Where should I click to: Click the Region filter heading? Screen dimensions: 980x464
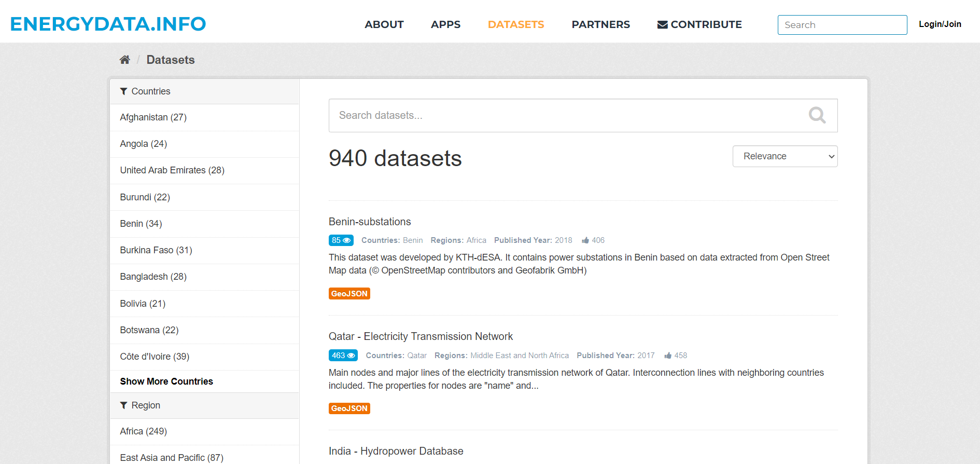tap(204, 405)
